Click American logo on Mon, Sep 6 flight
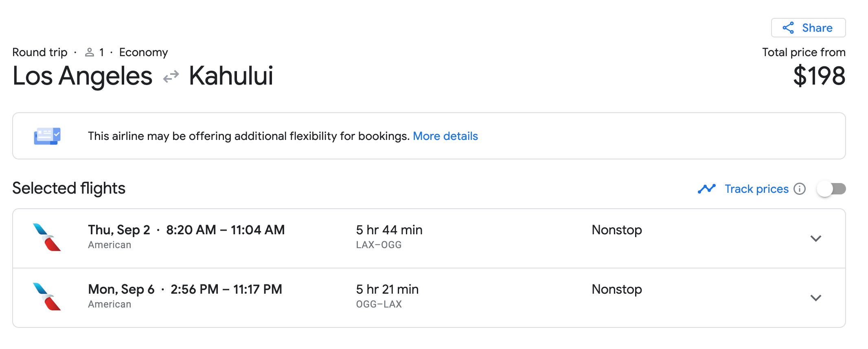The height and width of the screenshot is (349, 868). click(47, 297)
